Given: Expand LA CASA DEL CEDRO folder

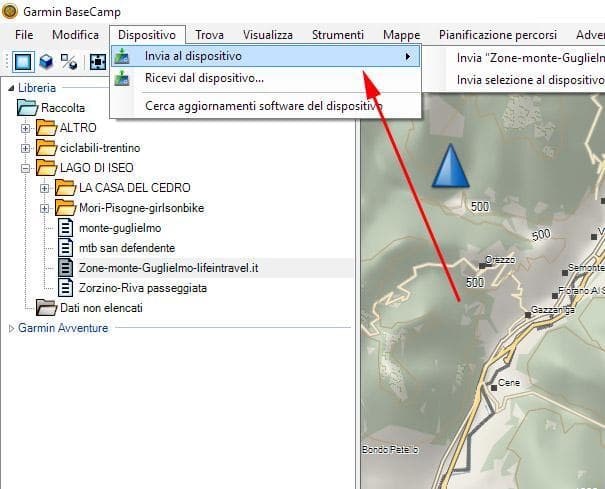Looking at the screenshot, I should [44, 188].
